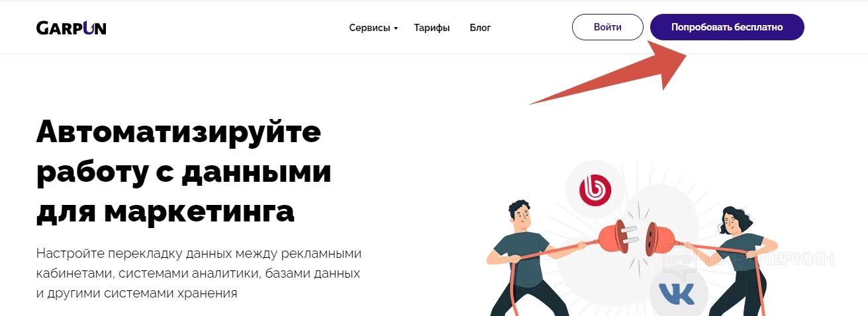
Task: Click the Попробовать бесплатно button
Action: coord(727,27)
